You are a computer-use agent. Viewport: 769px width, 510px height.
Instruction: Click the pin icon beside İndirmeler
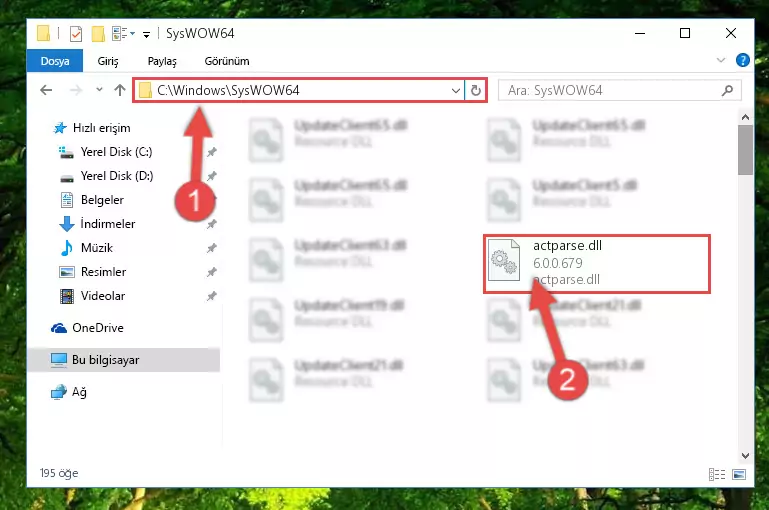tap(211, 224)
